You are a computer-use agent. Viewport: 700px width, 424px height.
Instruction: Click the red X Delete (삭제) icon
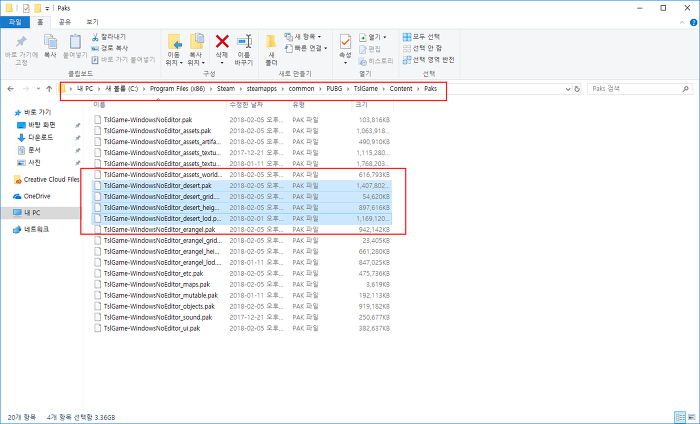pos(222,42)
